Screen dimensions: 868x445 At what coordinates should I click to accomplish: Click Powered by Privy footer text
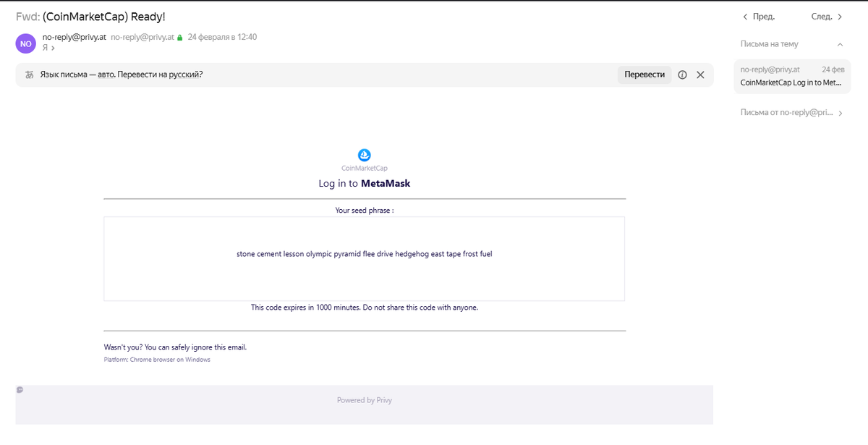pos(365,400)
